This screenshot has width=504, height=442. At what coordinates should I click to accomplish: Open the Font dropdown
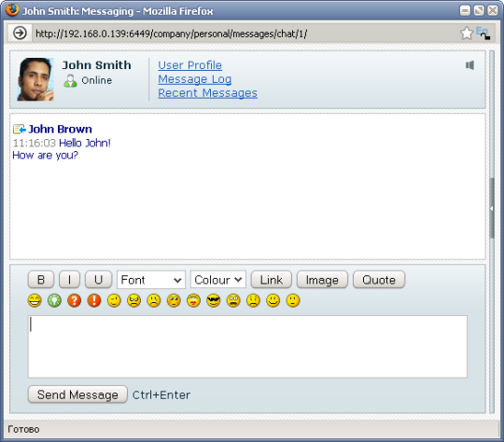[151, 280]
